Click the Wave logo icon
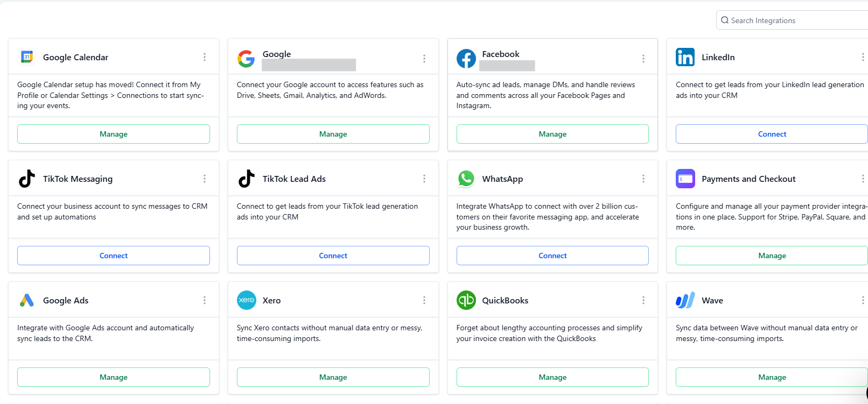The width and height of the screenshot is (868, 404). (685, 300)
